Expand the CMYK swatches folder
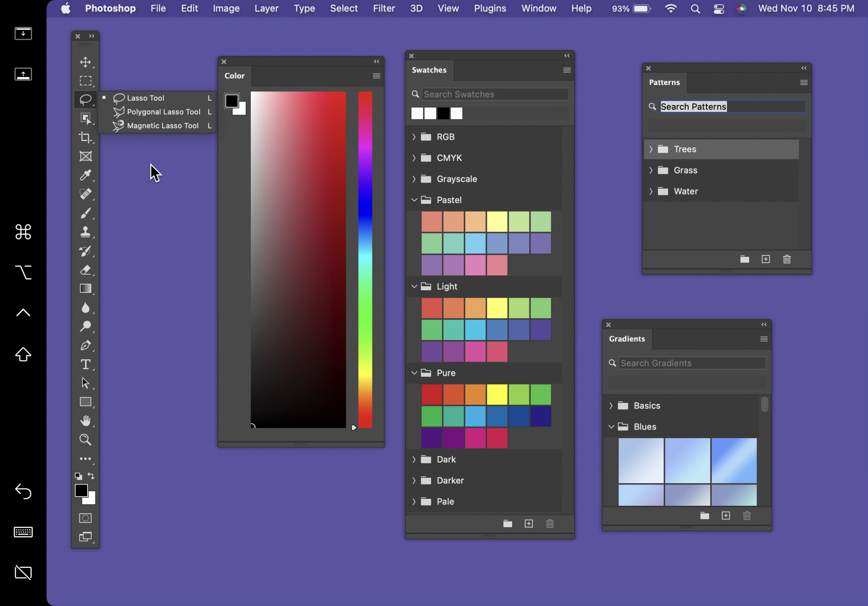Image resolution: width=868 pixels, height=606 pixels. tap(414, 158)
